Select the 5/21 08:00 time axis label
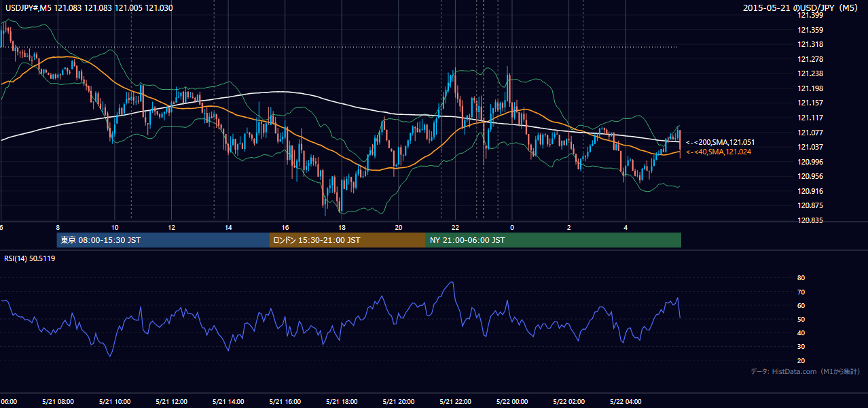 coord(58,402)
